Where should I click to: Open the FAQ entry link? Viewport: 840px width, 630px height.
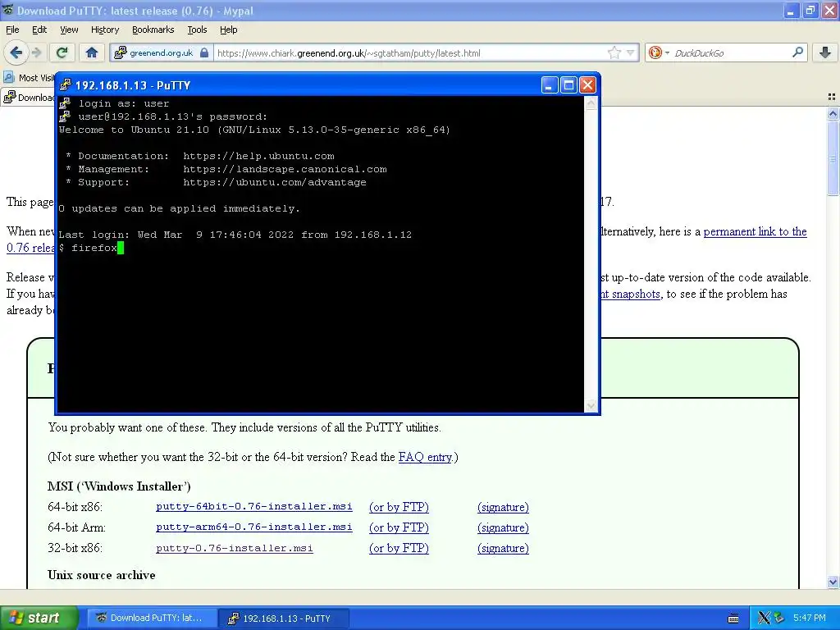425,457
